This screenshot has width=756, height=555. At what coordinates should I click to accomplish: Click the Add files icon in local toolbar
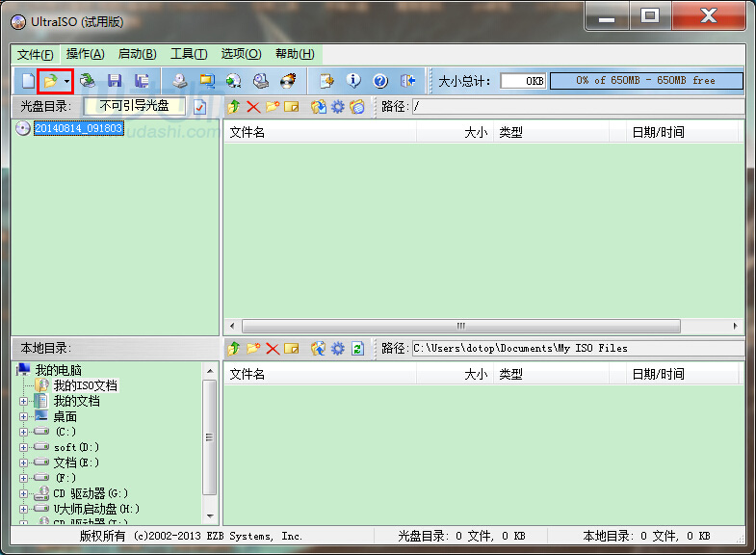[x=318, y=348]
